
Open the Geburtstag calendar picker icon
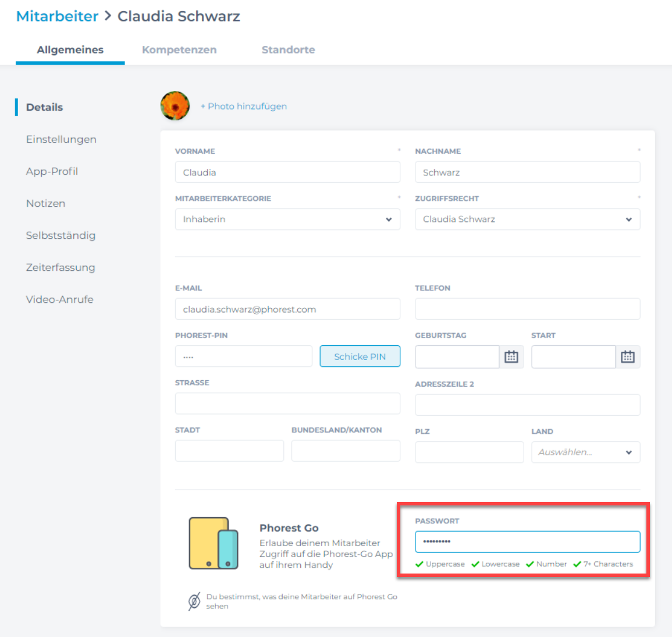(x=511, y=357)
